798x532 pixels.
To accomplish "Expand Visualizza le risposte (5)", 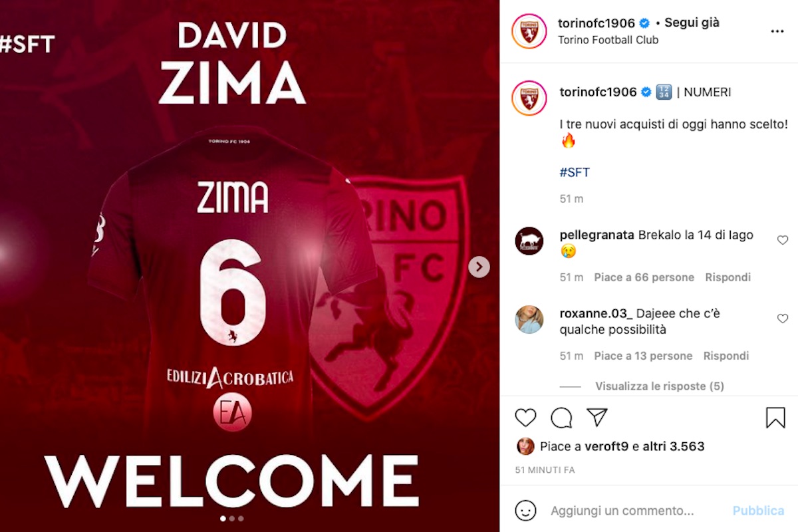I will [659, 386].
